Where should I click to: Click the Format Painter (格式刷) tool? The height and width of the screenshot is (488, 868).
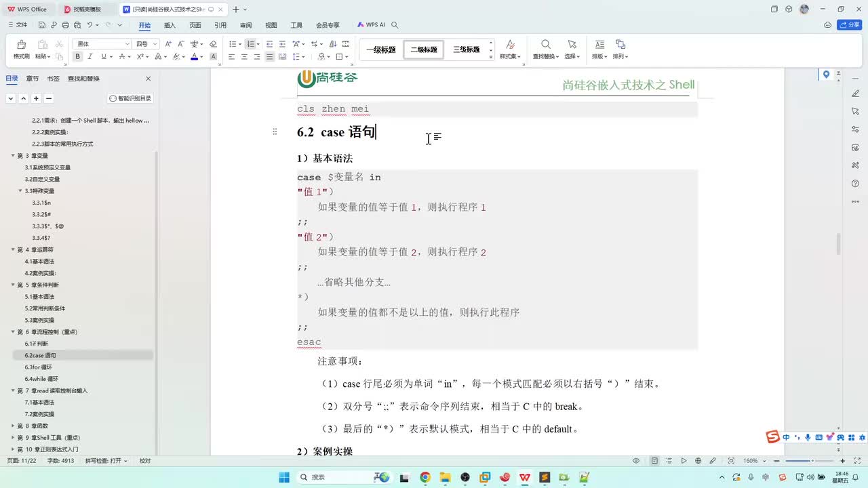point(21,49)
